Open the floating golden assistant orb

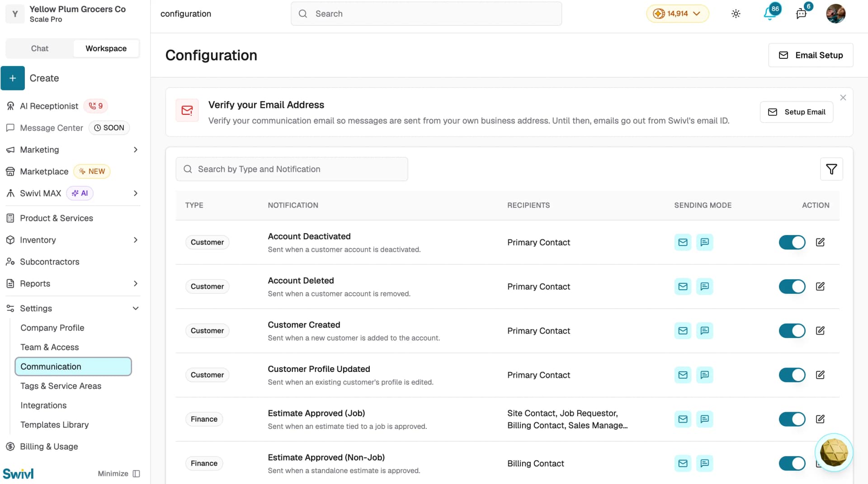[834, 452]
